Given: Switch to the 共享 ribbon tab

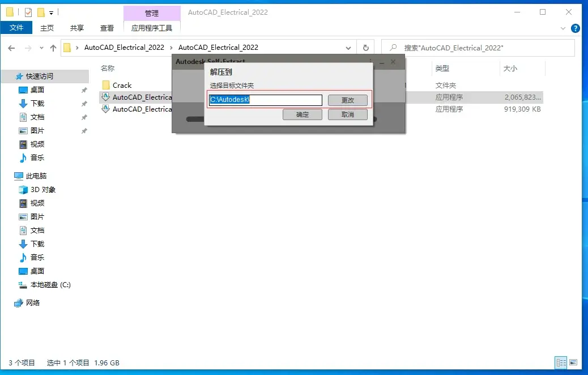Looking at the screenshot, I should click(77, 28).
